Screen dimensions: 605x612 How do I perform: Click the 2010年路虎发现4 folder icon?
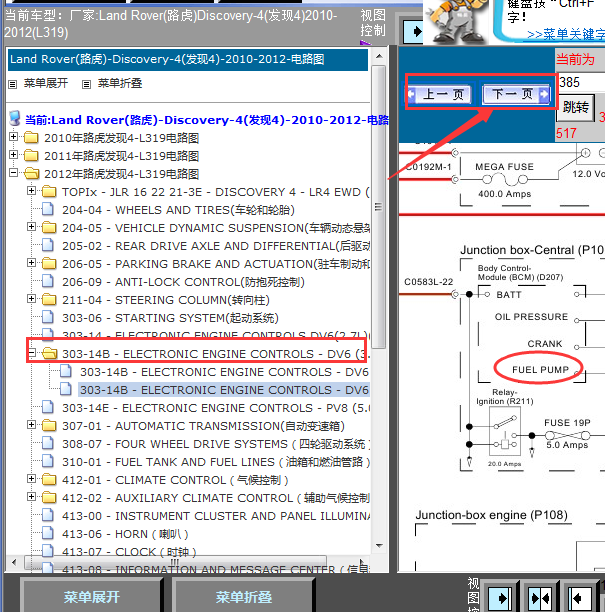click(31, 137)
